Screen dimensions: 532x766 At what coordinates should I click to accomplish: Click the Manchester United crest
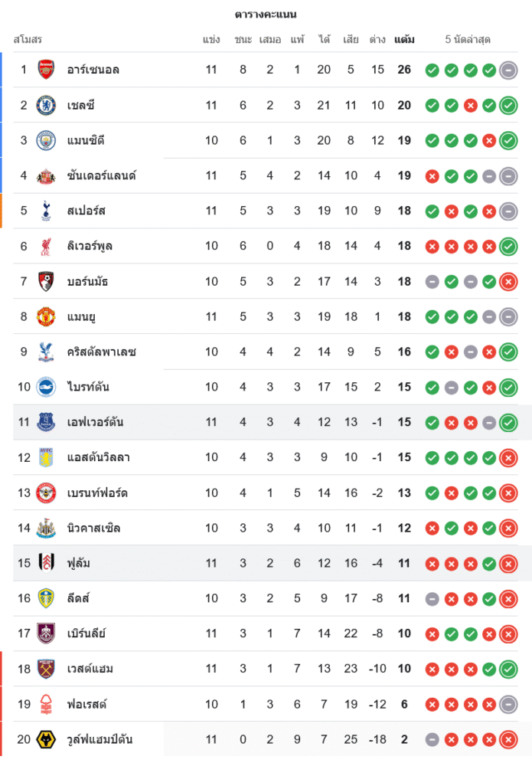(x=46, y=316)
